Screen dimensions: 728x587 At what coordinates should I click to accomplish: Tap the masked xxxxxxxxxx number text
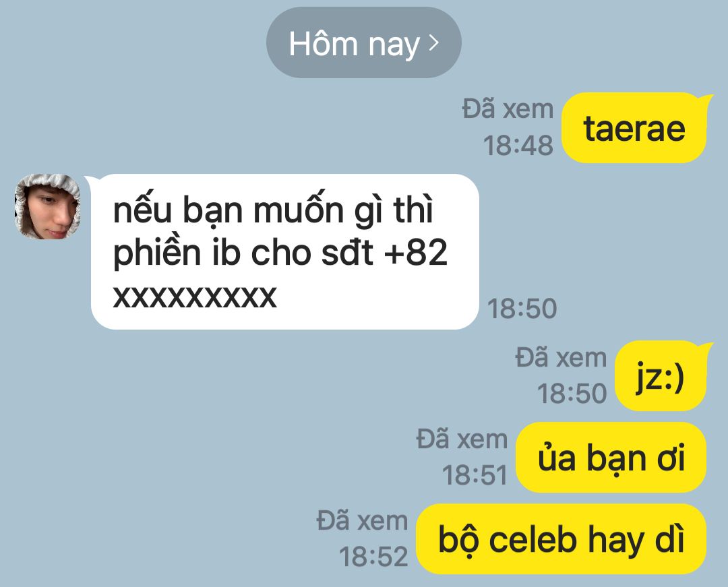coord(195,297)
